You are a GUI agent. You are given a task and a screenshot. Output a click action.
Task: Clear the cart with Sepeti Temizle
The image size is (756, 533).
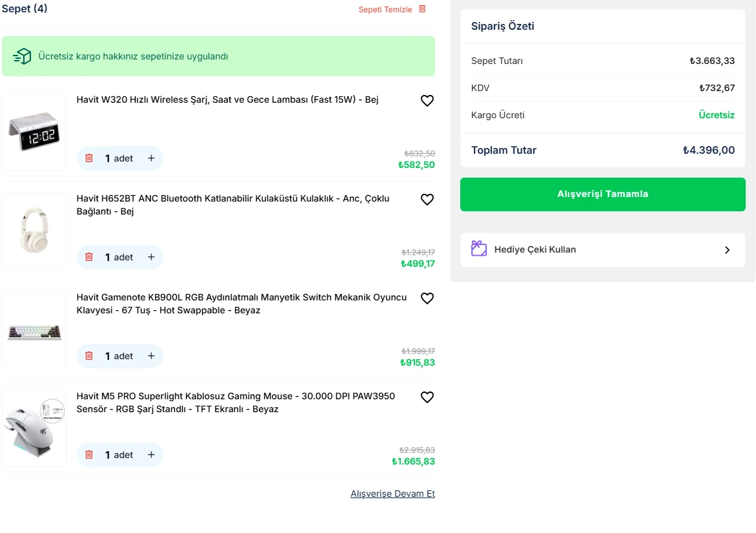392,10
